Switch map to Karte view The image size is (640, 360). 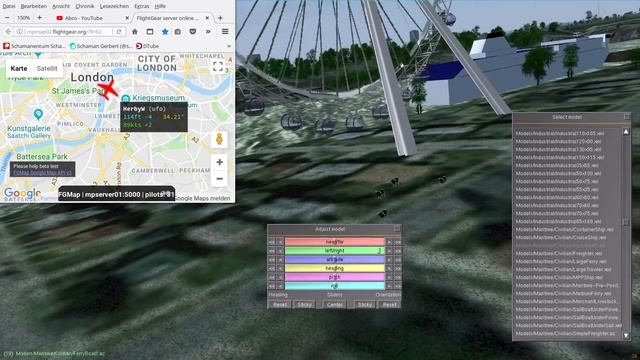point(19,69)
